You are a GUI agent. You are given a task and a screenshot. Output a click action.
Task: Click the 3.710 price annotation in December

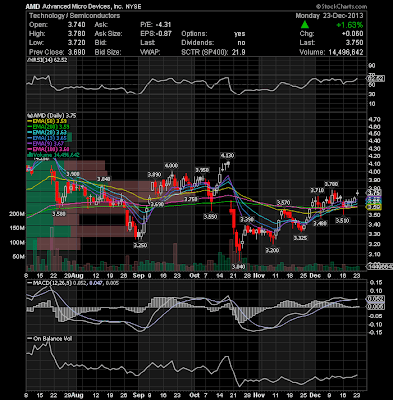click(317, 190)
